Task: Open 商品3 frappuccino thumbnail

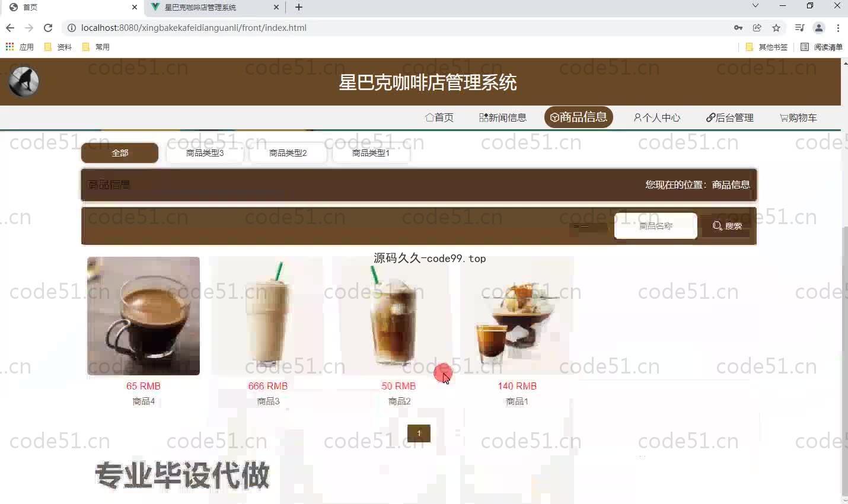Action: (267, 316)
